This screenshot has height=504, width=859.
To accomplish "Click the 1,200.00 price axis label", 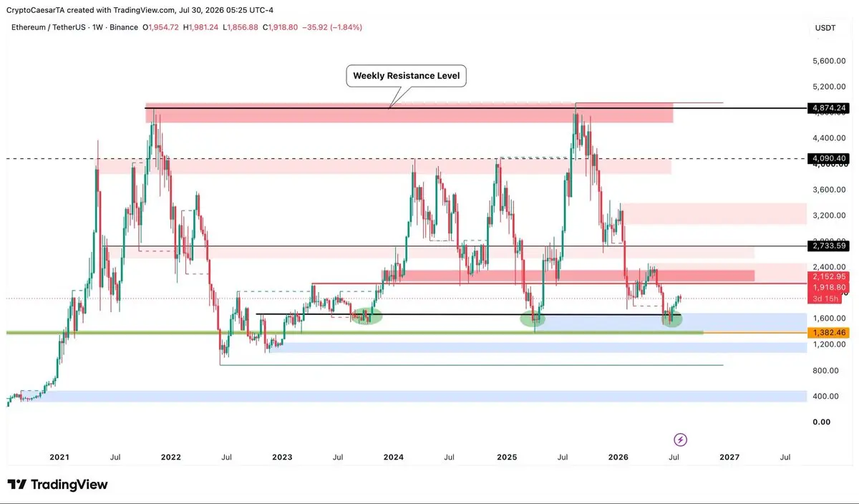I will click(830, 344).
